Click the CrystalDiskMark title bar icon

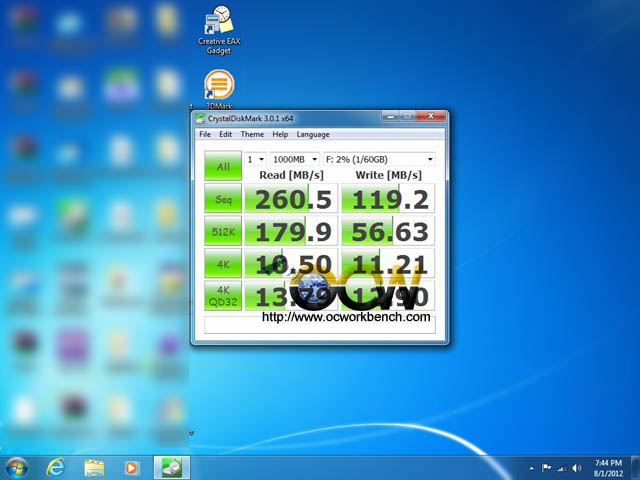200,119
